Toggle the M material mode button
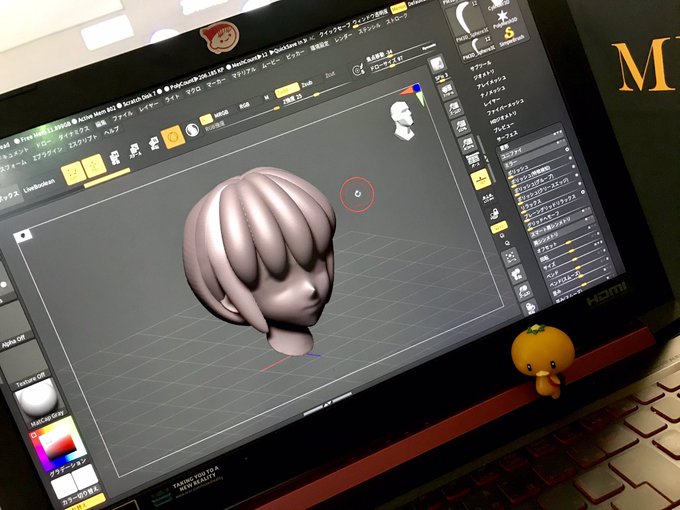The height and width of the screenshot is (510, 680). point(267,98)
